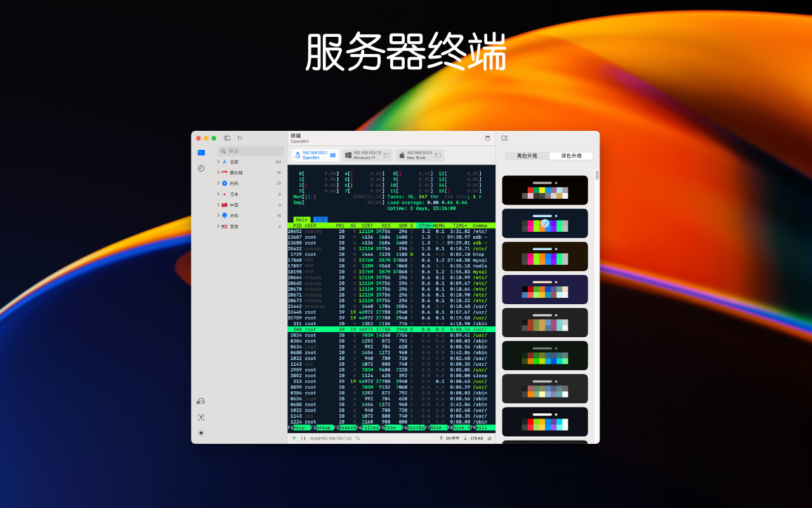Select the dark brown color theme
Viewport: 812px width, 508px height.
click(x=545, y=257)
